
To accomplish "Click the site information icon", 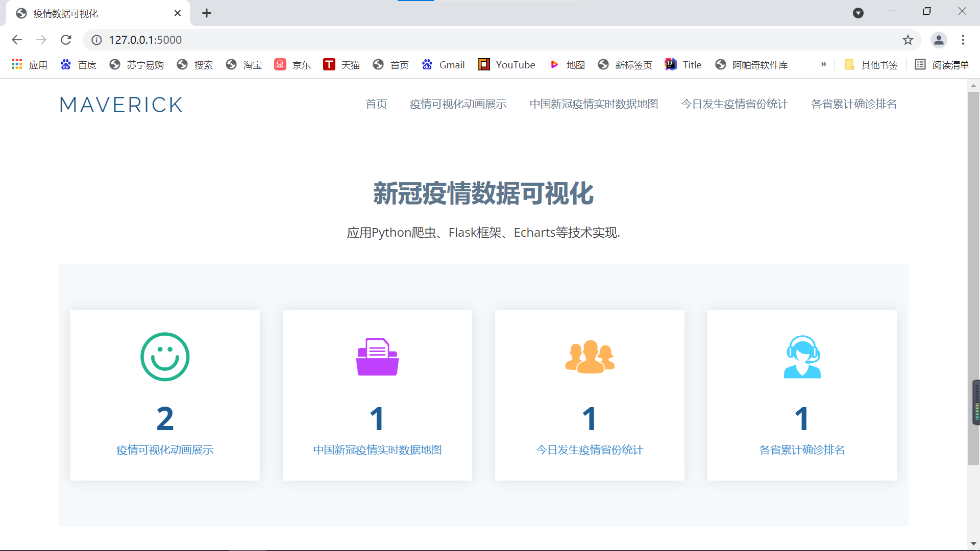I will 96,40.
